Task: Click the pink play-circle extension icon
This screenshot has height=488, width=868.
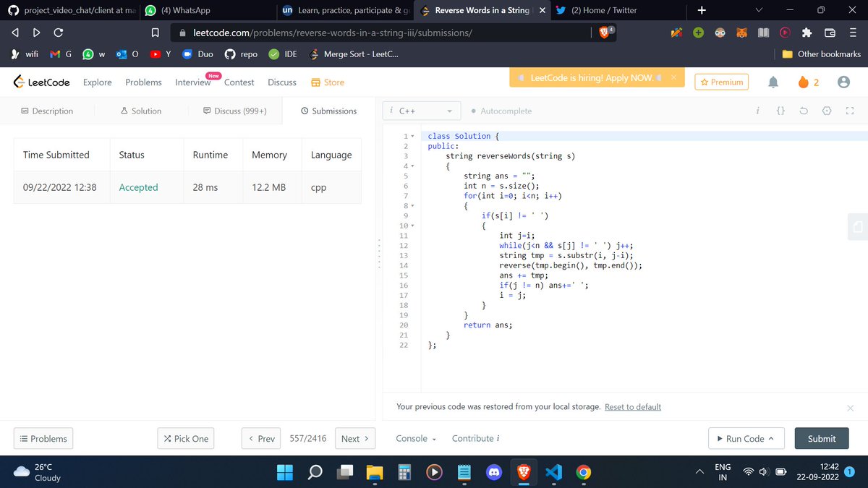Action: tap(785, 33)
